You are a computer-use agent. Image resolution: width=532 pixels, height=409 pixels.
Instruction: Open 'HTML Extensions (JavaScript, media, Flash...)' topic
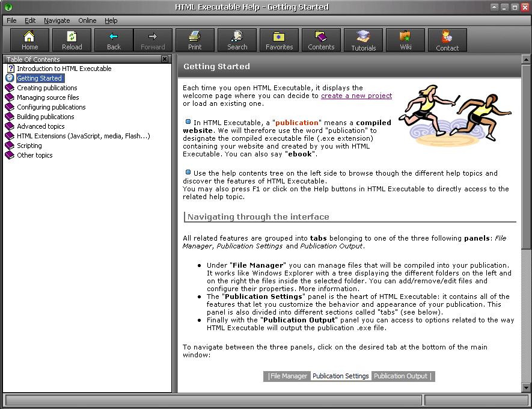(x=84, y=136)
